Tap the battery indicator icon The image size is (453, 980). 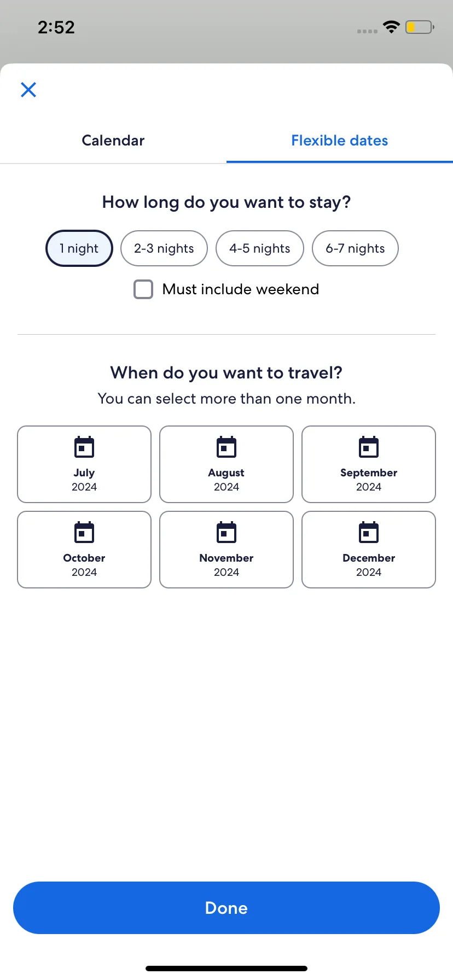tap(420, 27)
